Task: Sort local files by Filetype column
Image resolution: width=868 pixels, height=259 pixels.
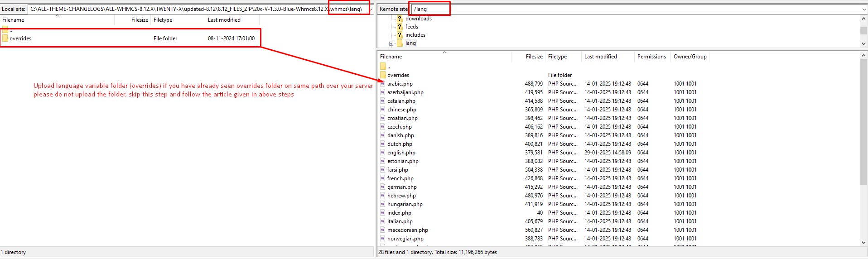Action: [163, 20]
